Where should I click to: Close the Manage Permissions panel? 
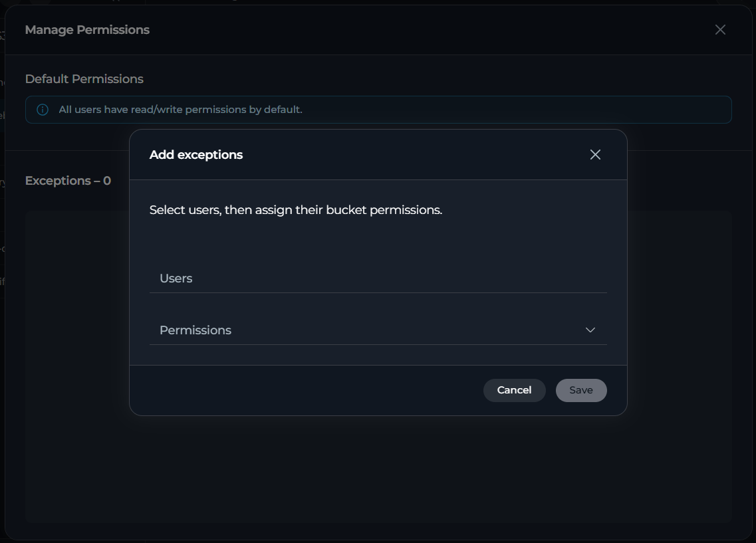[x=720, y=30]
